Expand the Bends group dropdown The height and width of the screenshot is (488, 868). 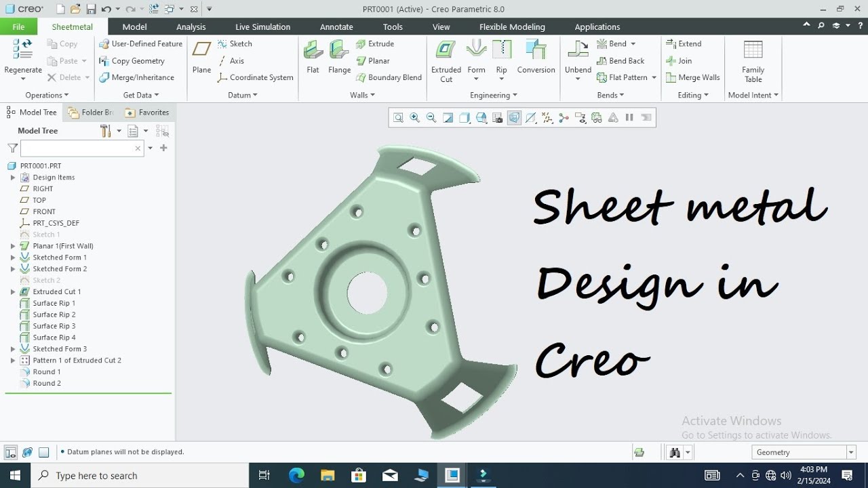click(611, 96)
